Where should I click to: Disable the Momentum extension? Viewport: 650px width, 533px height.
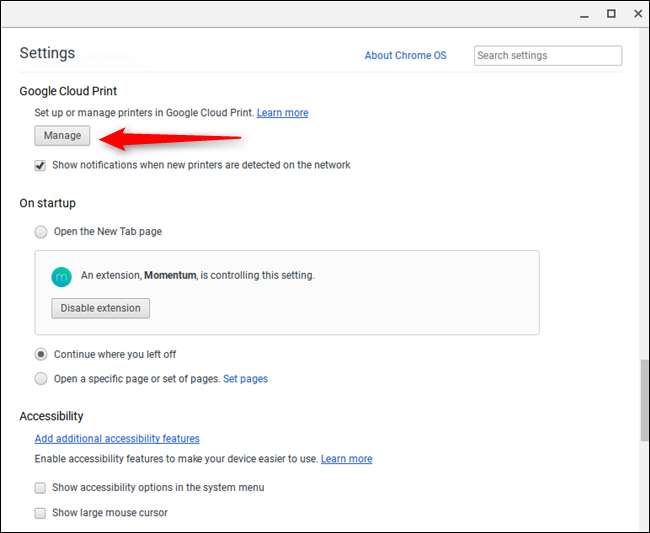(x=100, y=308)
